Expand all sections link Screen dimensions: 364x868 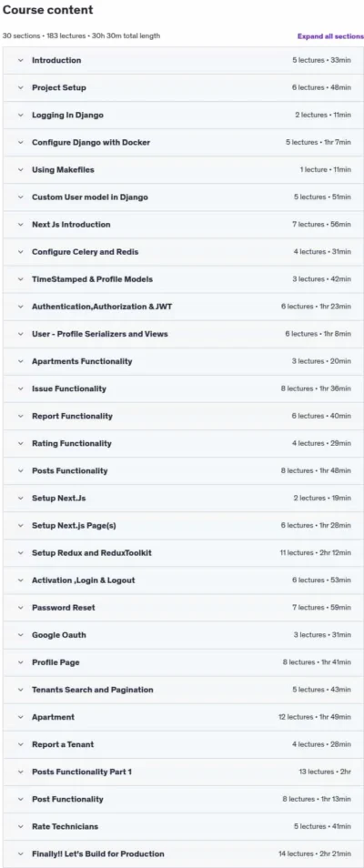330,36
